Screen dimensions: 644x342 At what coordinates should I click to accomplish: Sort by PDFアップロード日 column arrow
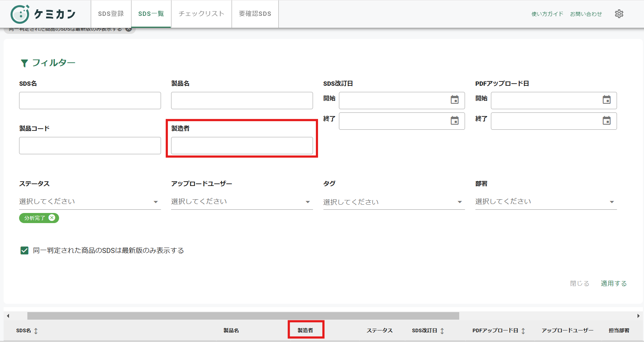pyautogui.click(x=523, y=331)
